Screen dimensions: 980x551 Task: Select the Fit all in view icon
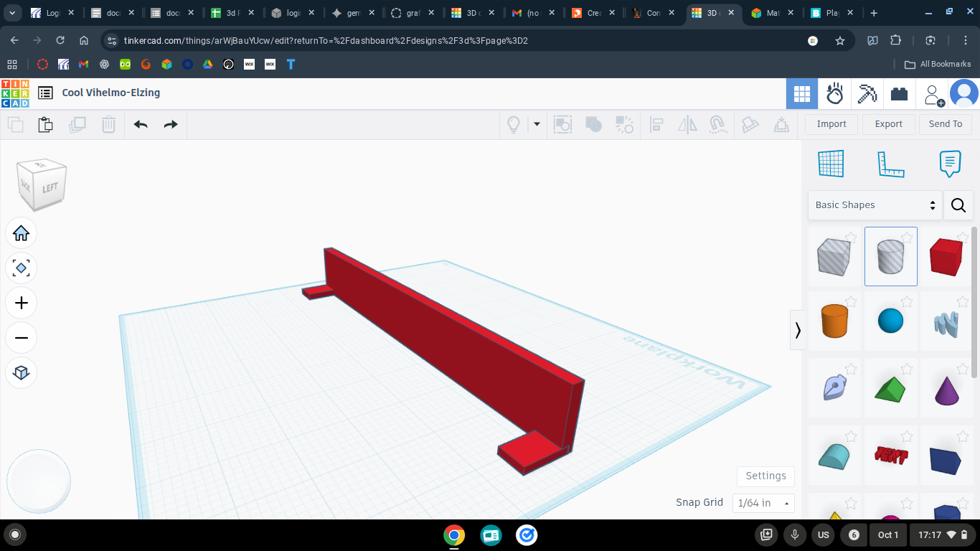(x=22, y=268)
